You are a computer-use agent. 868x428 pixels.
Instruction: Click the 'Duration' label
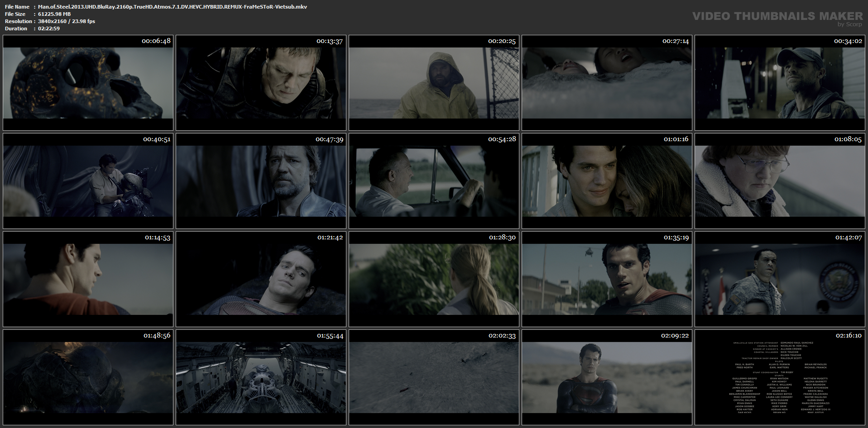pos(16,29)
